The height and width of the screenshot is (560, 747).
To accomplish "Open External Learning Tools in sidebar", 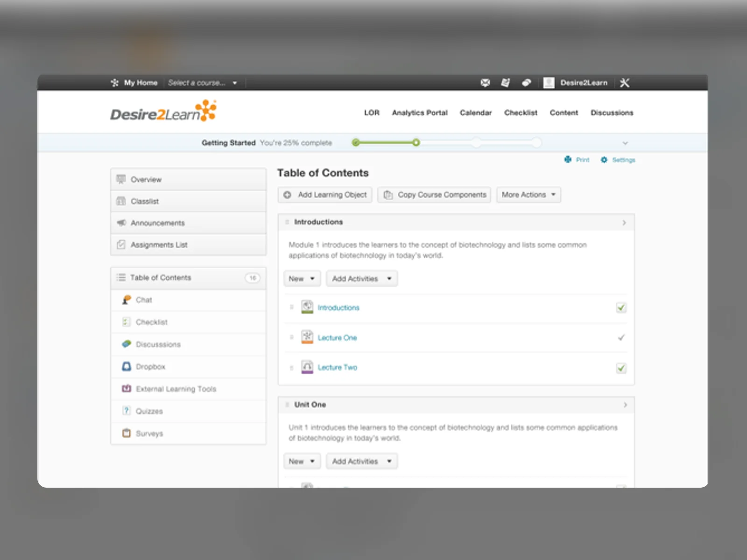I will point(189,389).
